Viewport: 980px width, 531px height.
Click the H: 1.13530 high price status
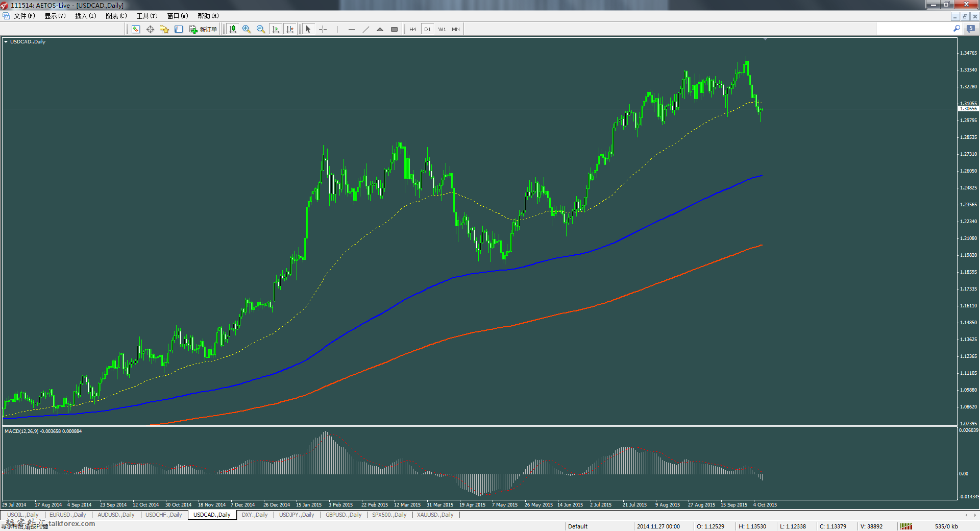pos(752,526)
